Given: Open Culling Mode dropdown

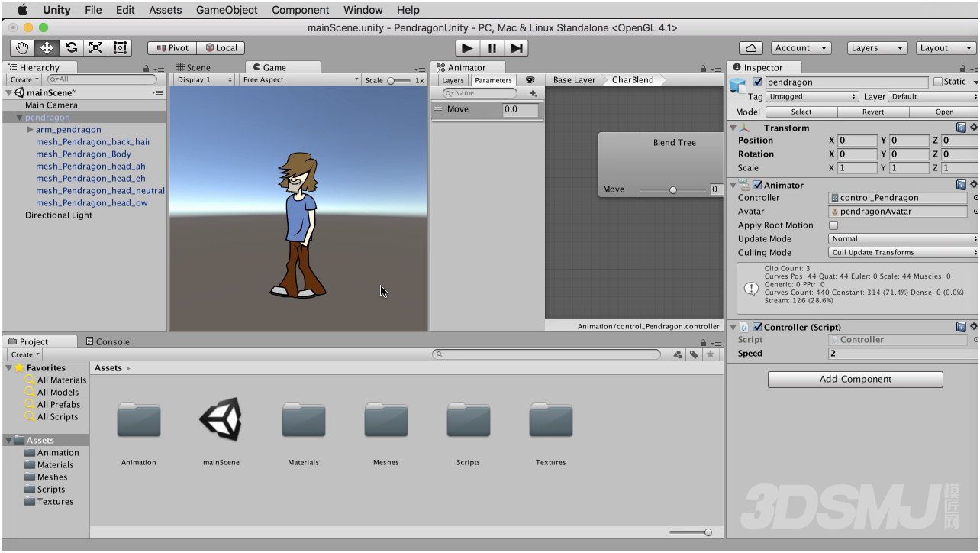Looking at the screenshot, I should 903,253.
